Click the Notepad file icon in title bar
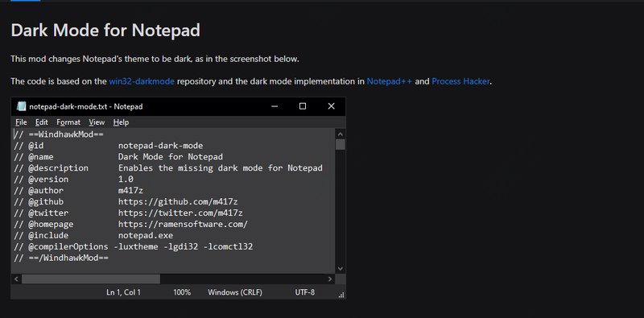Viewport: 644px width, 318px height. click(21, 106)
